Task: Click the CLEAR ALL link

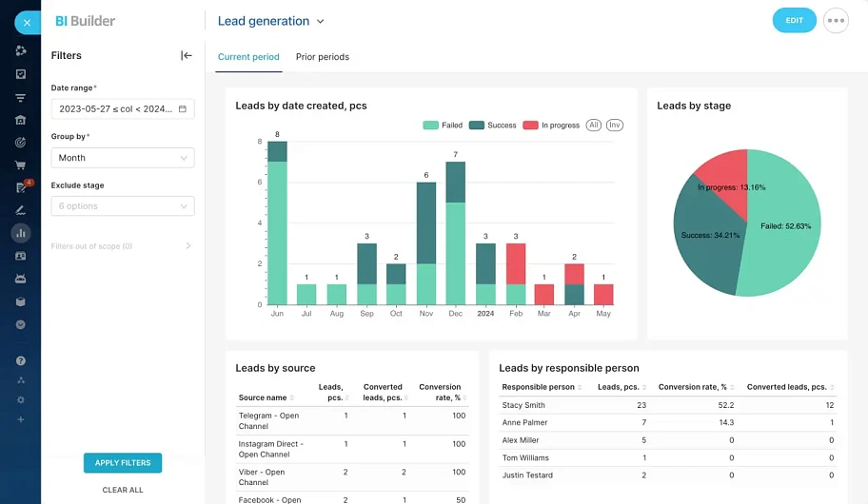Action: point(123,490)
